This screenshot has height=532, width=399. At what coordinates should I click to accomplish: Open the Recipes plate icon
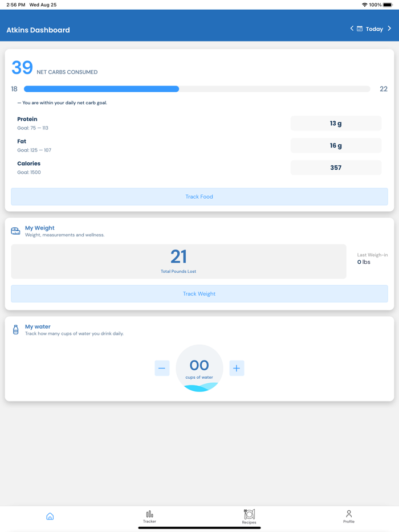(x=249, y=513)
